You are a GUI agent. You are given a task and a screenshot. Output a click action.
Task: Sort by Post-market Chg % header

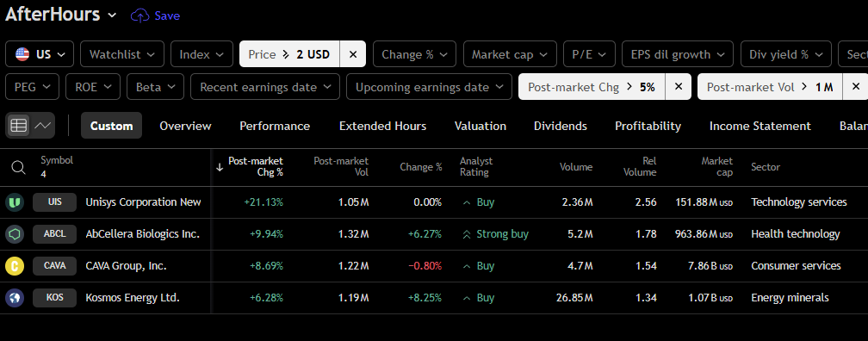click(255, 167)
